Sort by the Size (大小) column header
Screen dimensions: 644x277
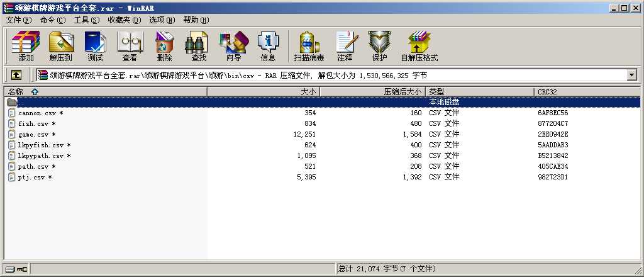264,92
